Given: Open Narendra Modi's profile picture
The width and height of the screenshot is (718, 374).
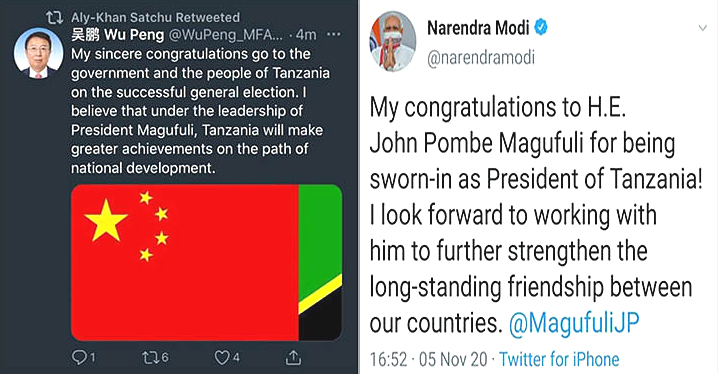Looking at the screenshot, I should click(x=392, y=42).
